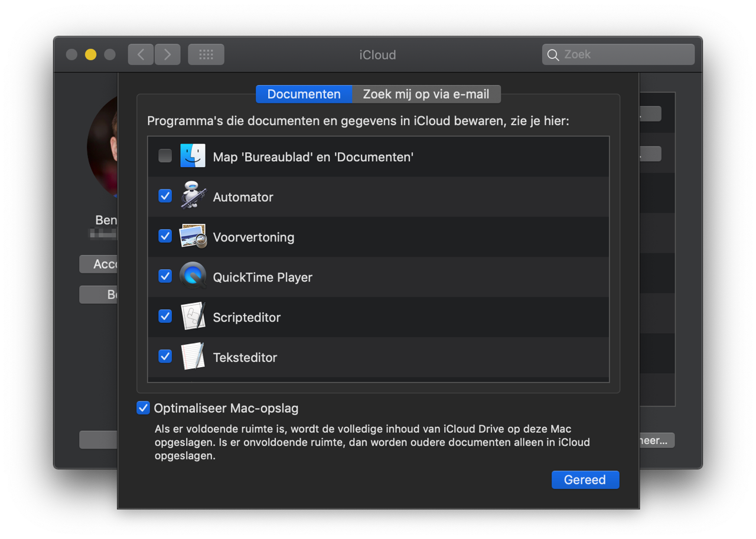
Task: Select the Automator row label
Action: pyautogui.click(x=243, y=197)
